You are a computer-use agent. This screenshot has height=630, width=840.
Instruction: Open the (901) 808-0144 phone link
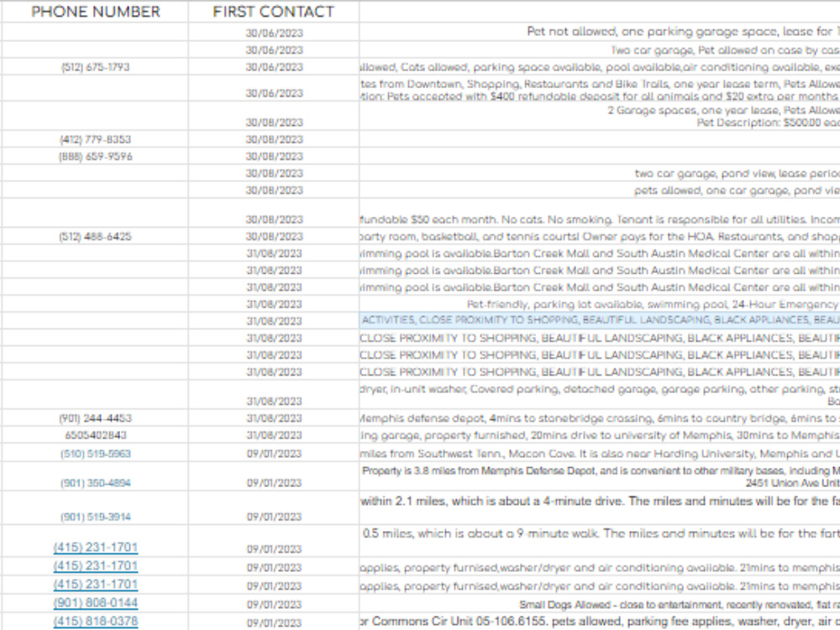96,602
